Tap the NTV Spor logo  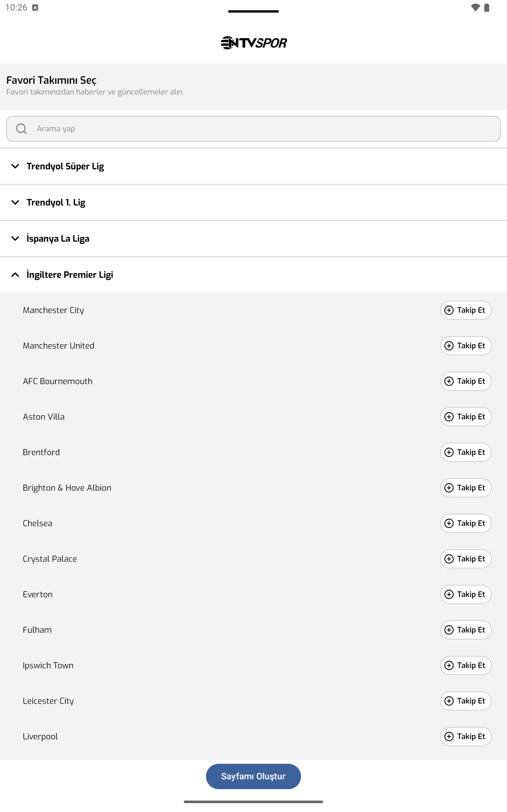coord(253,43)
